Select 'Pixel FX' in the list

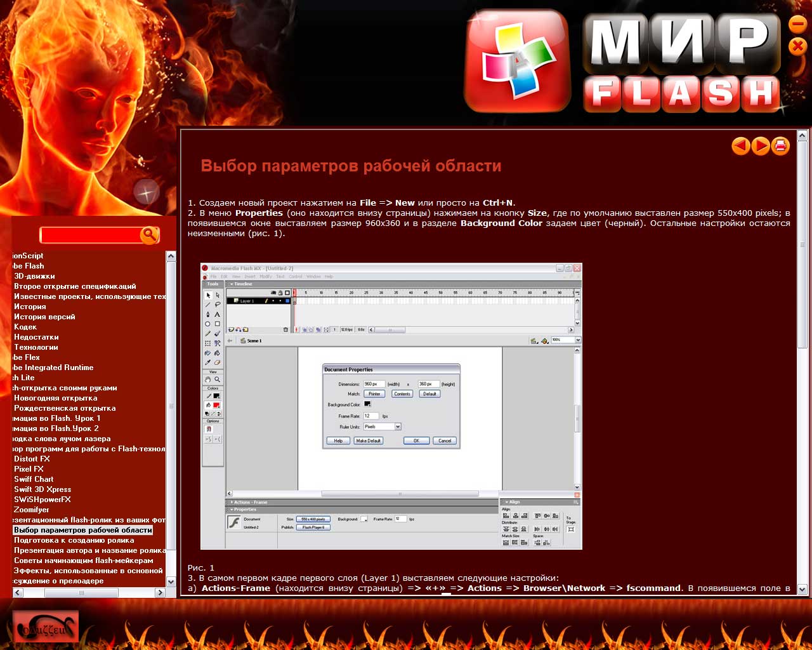(x=29, y=469)
